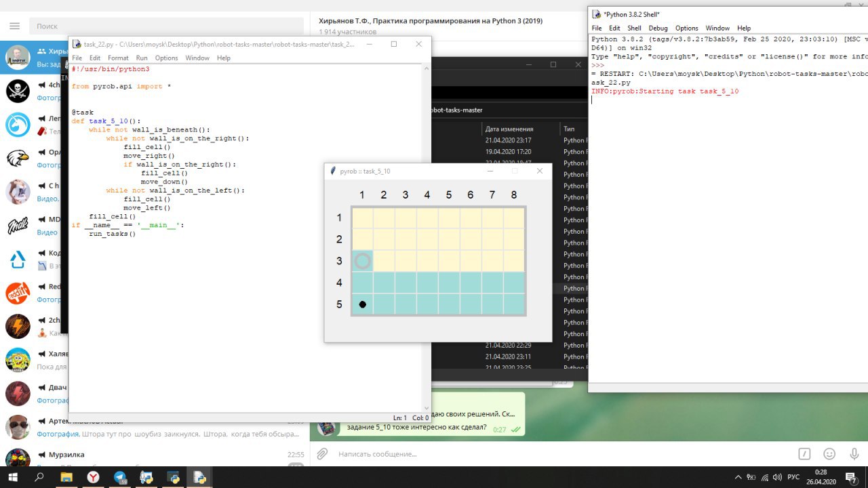Open the bot commands slash icon
The height and width of the screenshot is (488, 868).
(804, 453)
